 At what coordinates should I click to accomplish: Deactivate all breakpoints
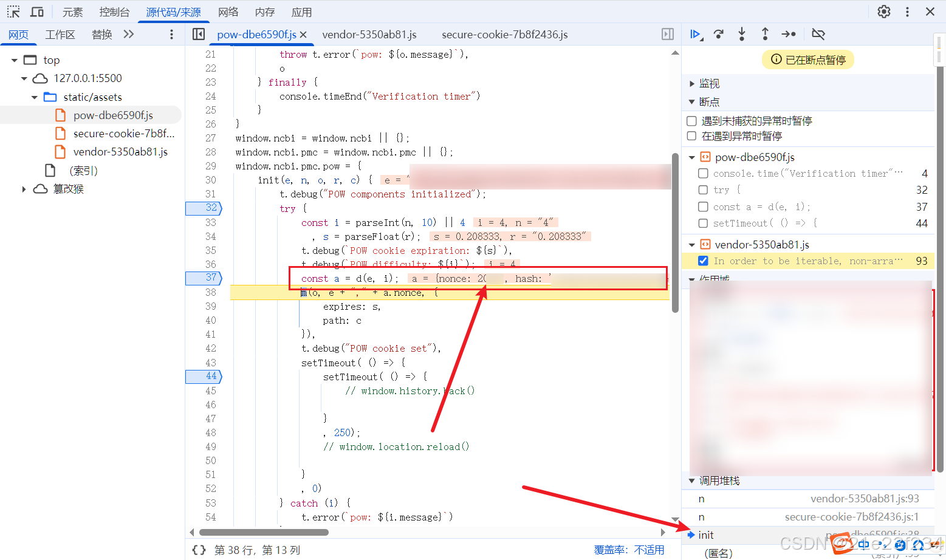818,34
